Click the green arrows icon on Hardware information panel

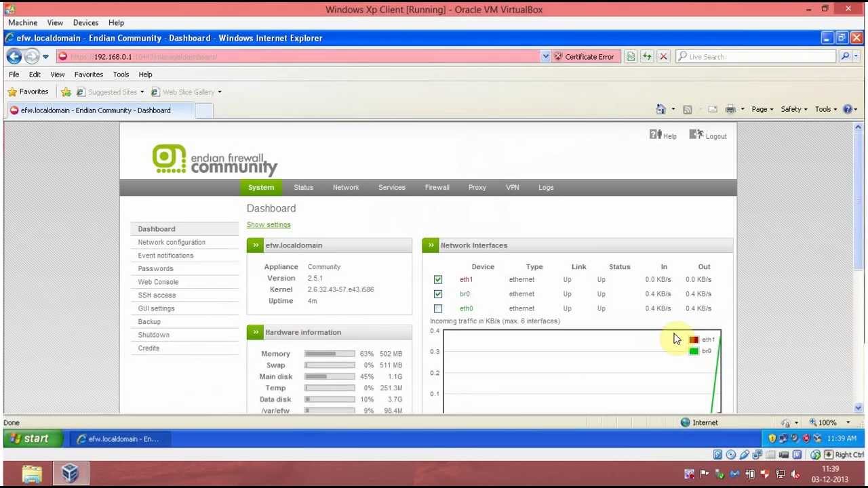[x=255, y=332]
